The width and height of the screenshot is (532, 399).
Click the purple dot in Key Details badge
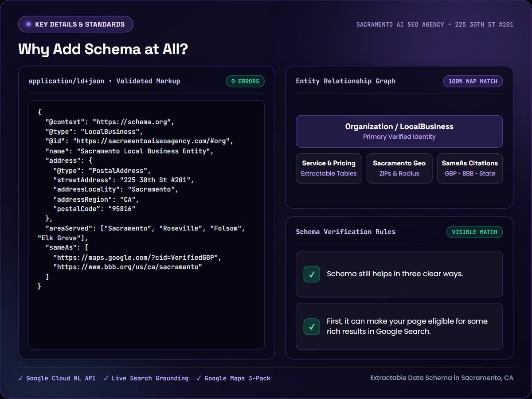click(x=28, y=24)
